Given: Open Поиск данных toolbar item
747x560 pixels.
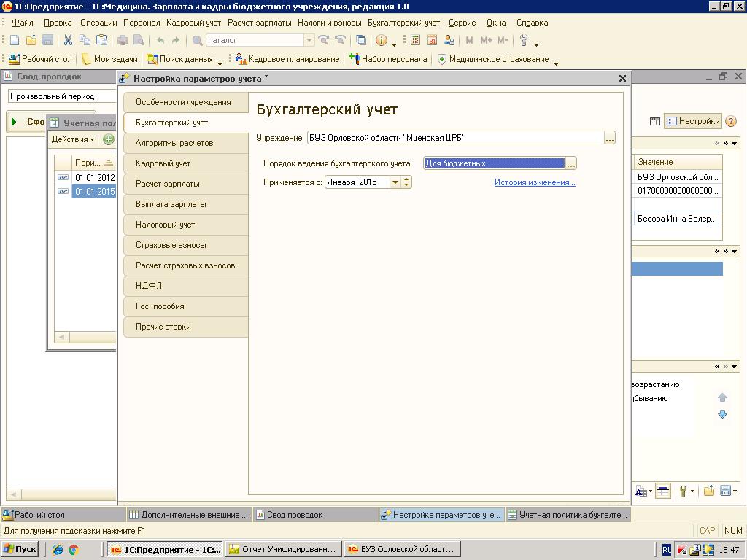Looking at the screenshot, I should (x=180, y=59).
